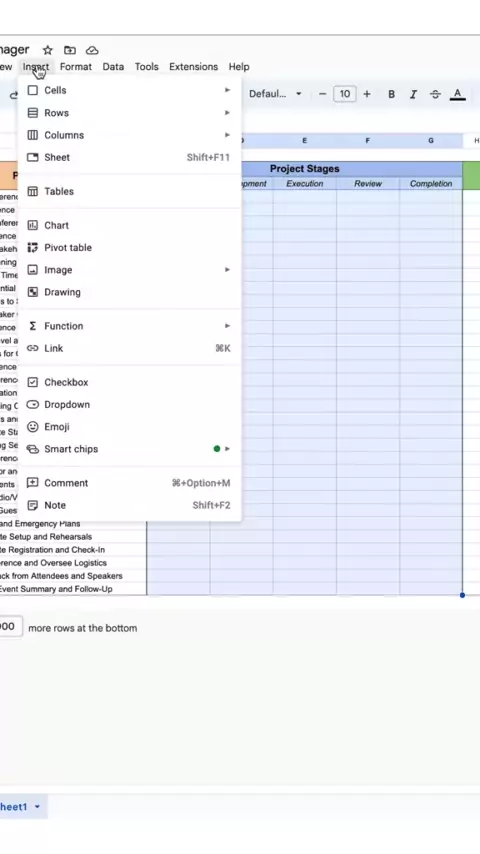Toggle italic formatting in toolbar
Viewport: 480px width, 854px height.
tap(413, 94)
